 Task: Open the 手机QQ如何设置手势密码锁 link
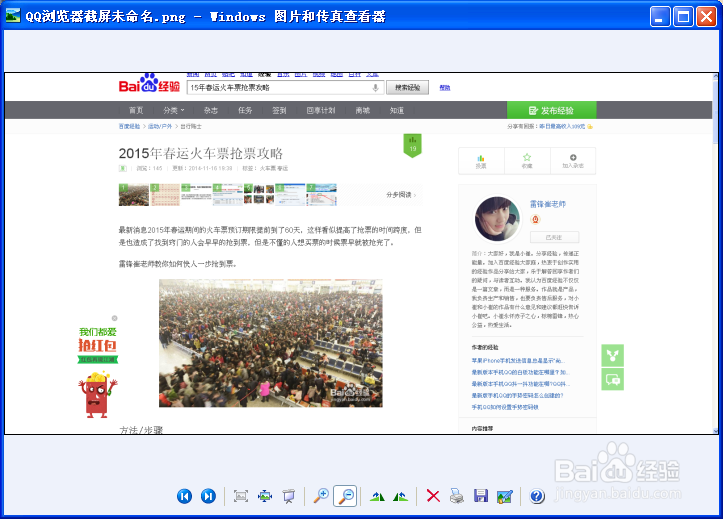click(x=505, y=407)
